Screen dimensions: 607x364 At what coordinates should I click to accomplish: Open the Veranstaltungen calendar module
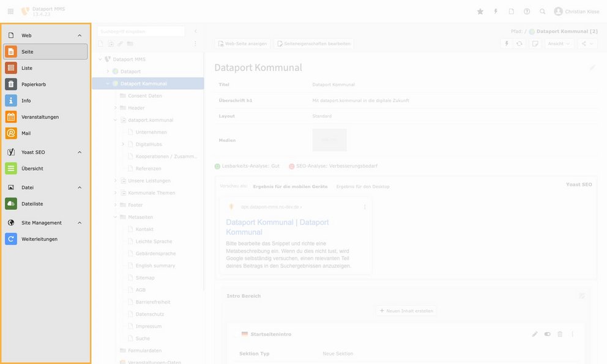point(40,117)
